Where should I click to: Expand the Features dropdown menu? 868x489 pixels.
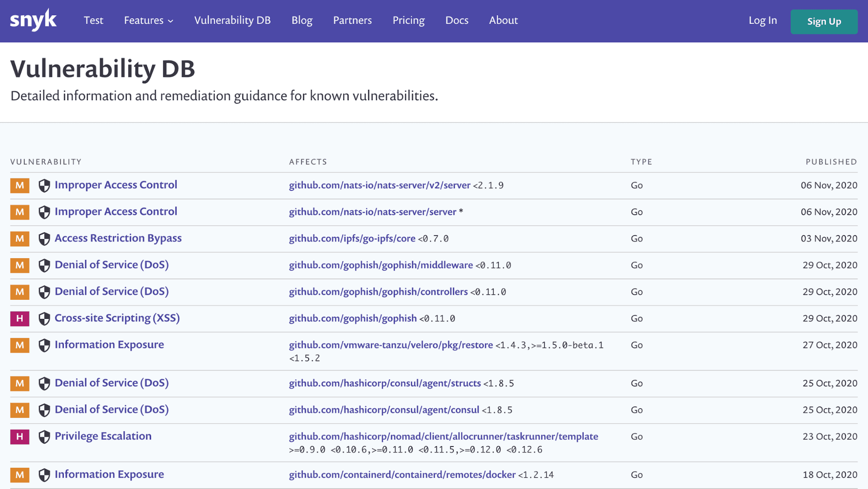(x=149, y=20)
